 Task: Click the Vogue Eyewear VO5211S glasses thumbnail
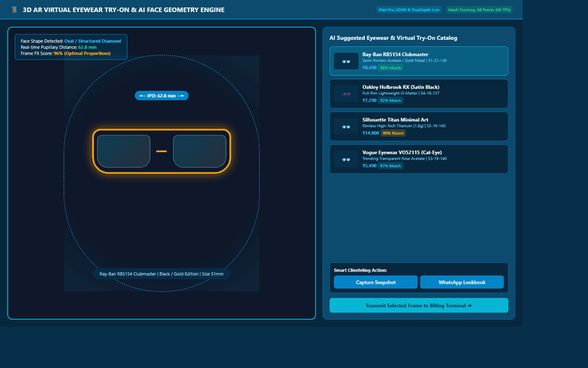point(346,159)
